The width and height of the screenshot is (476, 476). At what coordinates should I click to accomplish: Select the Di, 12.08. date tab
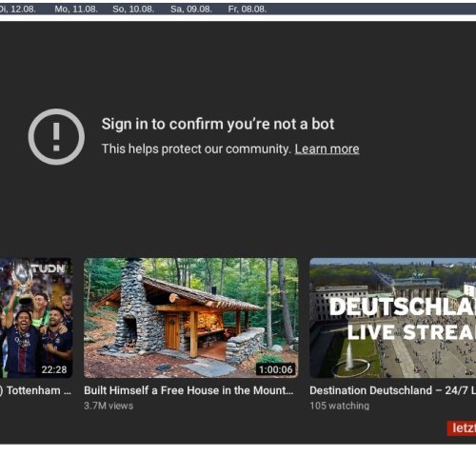[17, 9]
